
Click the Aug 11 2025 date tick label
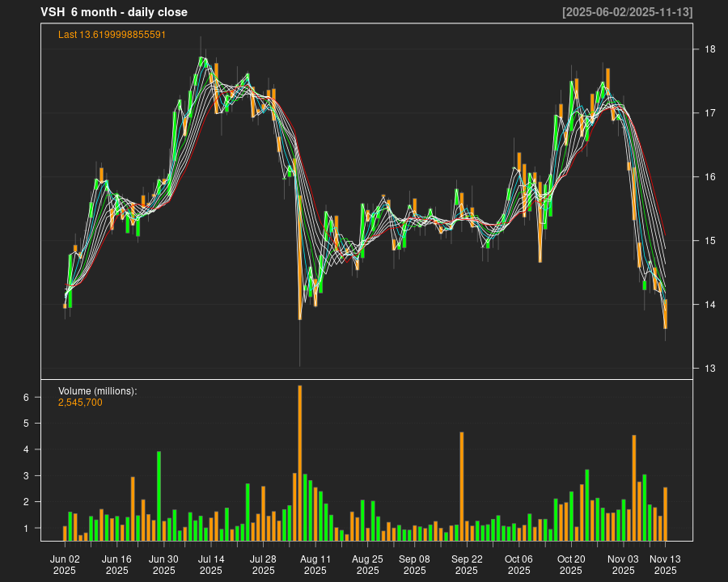tap(315, 564)
